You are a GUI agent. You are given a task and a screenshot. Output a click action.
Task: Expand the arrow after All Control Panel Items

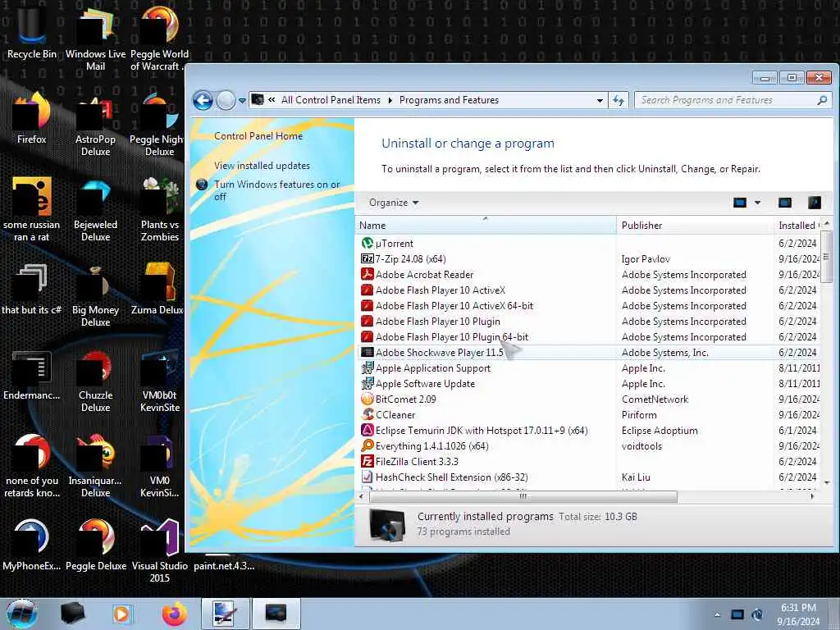click(x=390, y=100)
